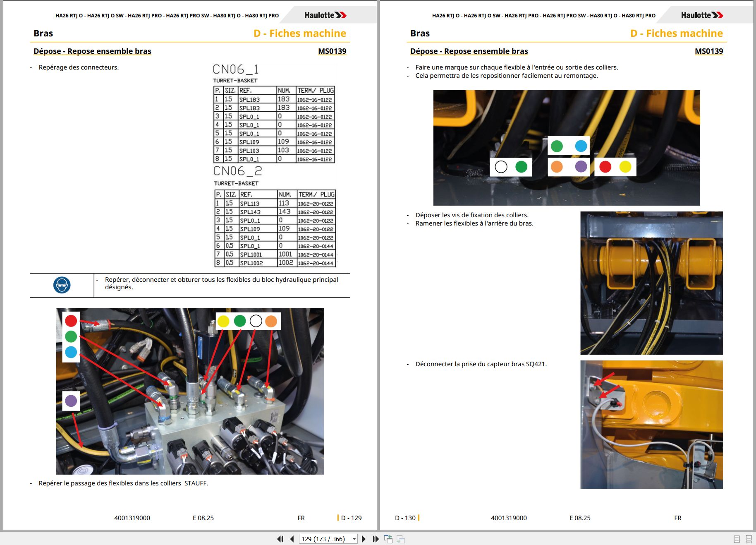Screen dimensions: 756x545
Task: Click the blue circle marker in hoses photo
Action: pyautogui.click(x=581, y=146)
